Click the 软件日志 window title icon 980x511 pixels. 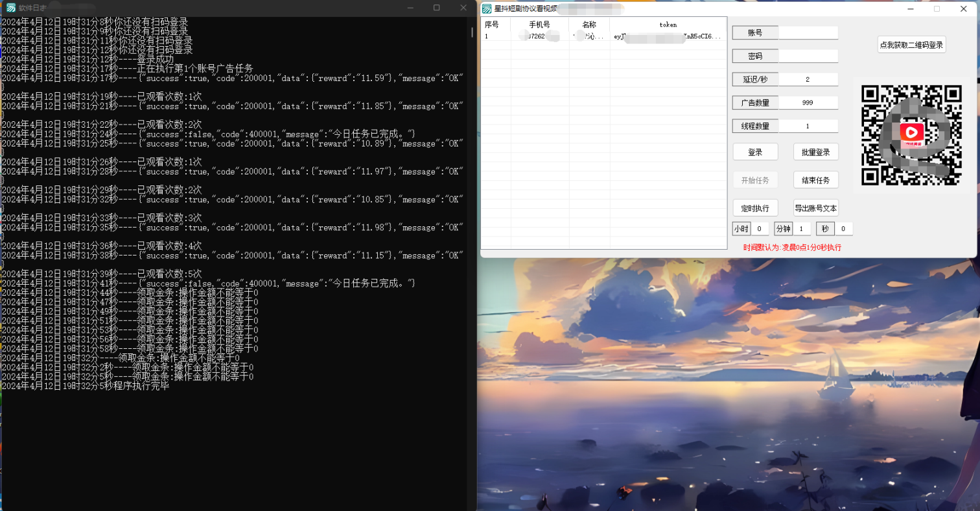click(11, 8)
